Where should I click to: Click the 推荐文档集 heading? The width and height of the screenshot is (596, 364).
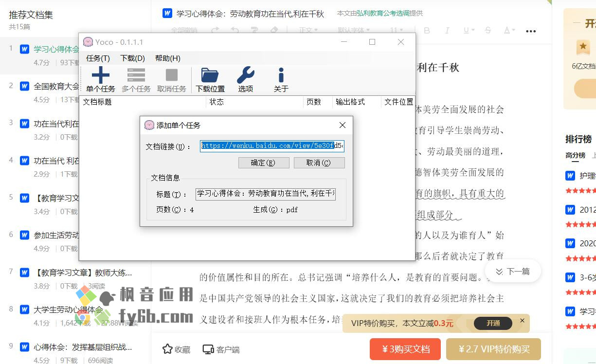[31, 15]
